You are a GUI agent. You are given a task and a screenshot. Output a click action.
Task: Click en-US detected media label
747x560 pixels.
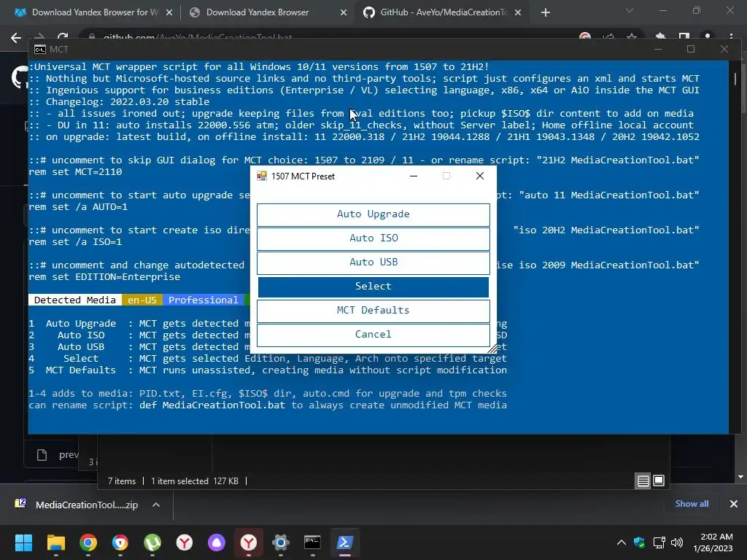click(x=142, y=300)
